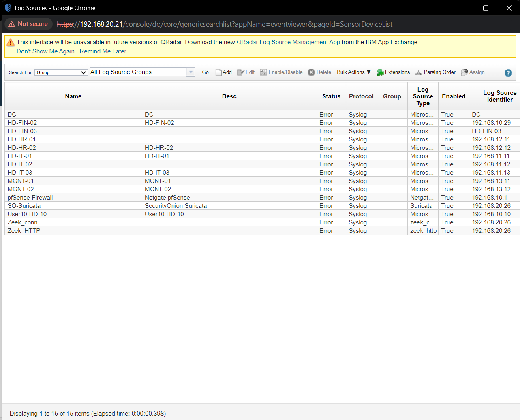Select the pfSense-Firewall log source row
This screenshot has height=420, width=520.
click(30, 198)
